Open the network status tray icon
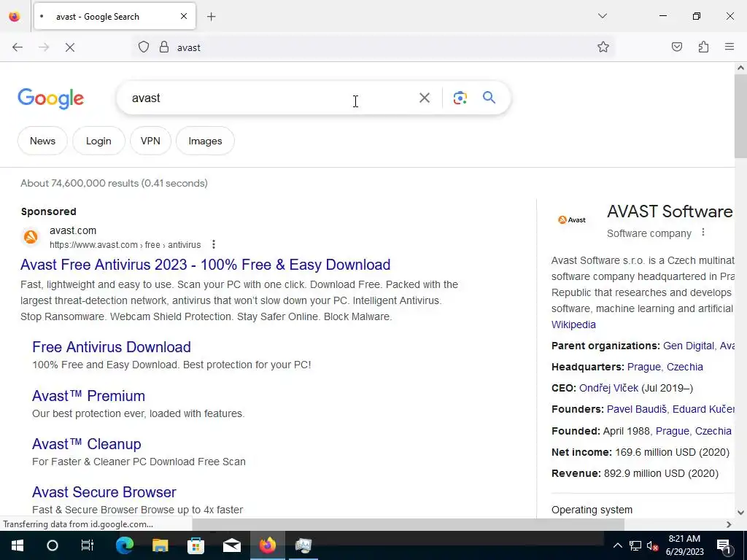The width and height of the screenshot is (747, 560). click(x=635, y=545)
